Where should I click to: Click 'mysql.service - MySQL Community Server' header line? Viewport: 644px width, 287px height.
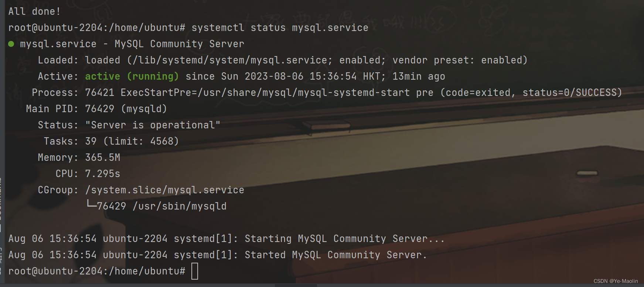click(132, 44)
